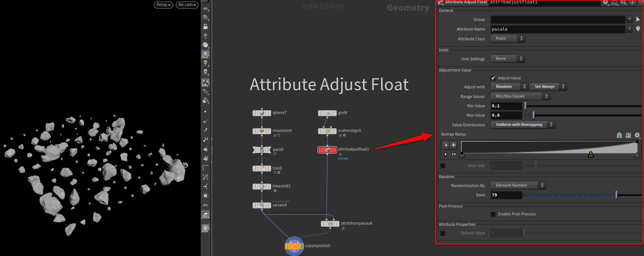Open the Attribute Class dropdown
This screenshot has width=644, height=256.
point(508,38)
